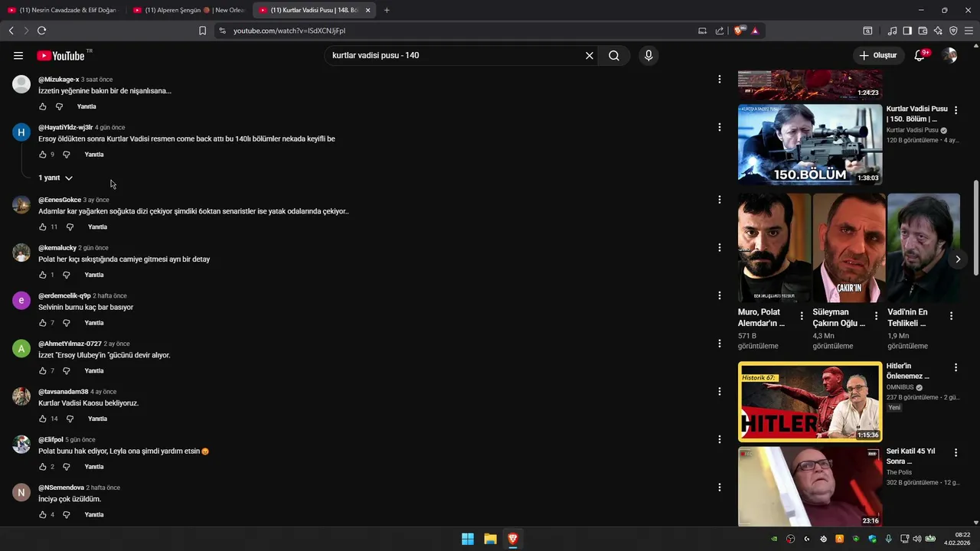Reply to @Elifpol with Yanıtla
Image resolution: width=980 pixels, height=551 pixels.
94,467
